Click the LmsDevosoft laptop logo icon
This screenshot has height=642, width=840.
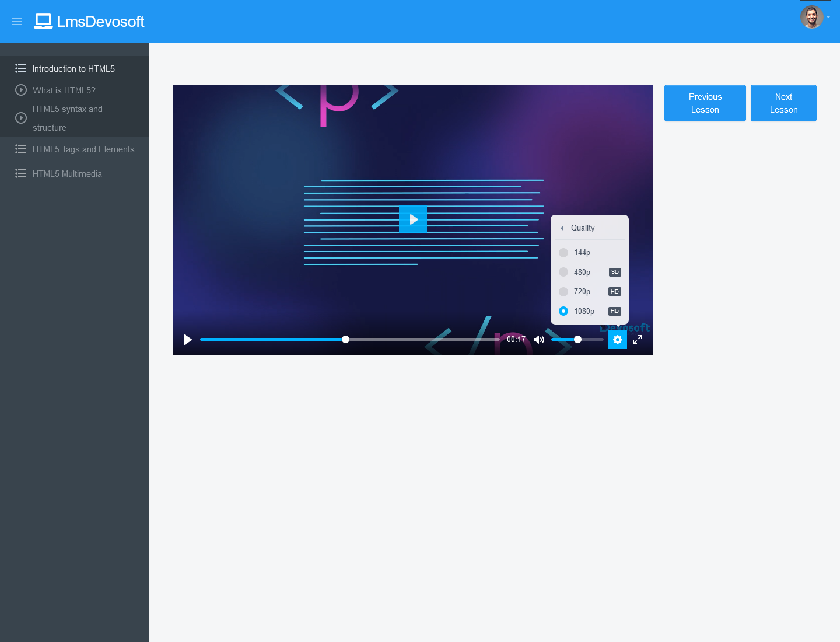[x=43, y=22]
